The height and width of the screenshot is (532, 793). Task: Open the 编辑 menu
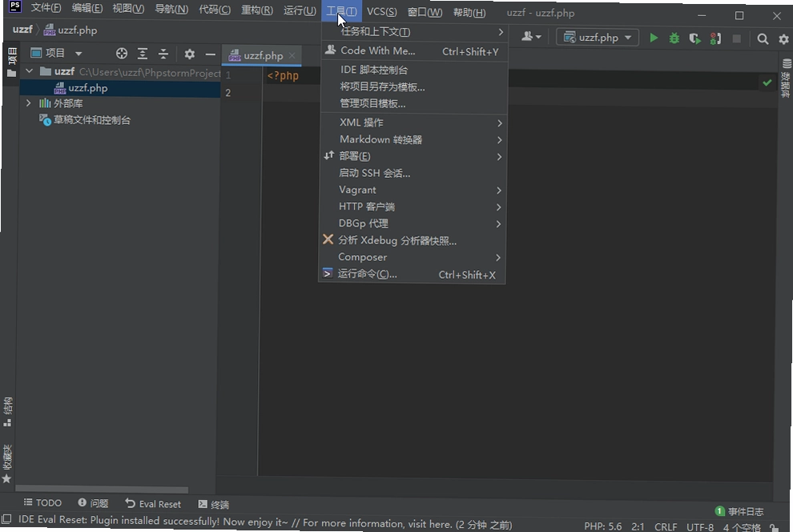pos(87,9)
